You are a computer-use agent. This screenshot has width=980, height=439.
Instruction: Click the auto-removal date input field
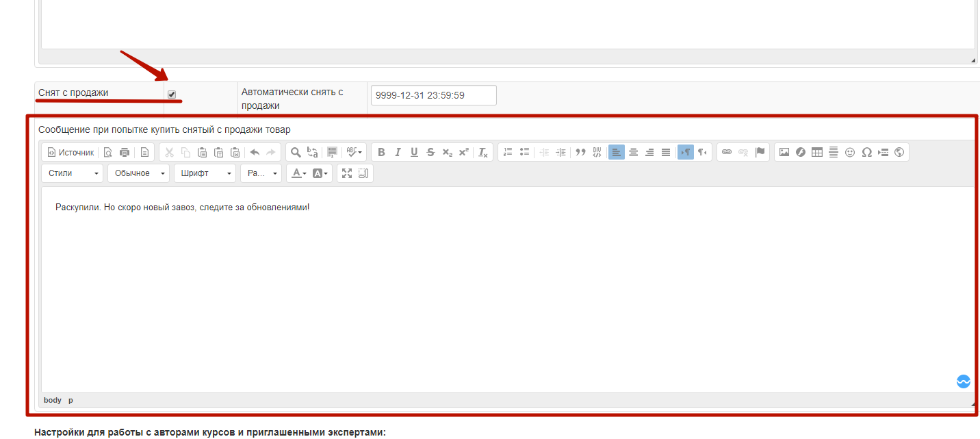click(434, 95)
